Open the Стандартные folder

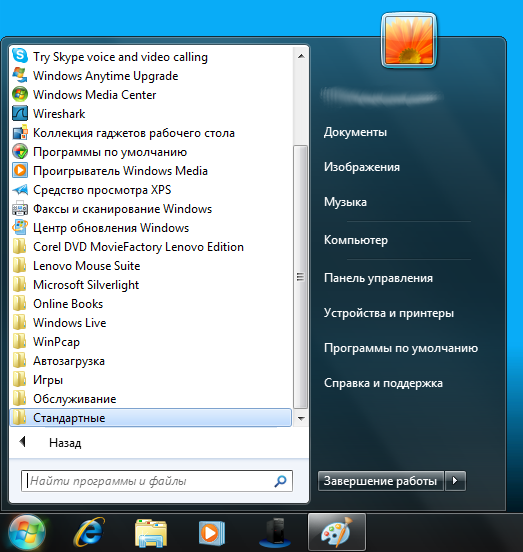[151, 418]
